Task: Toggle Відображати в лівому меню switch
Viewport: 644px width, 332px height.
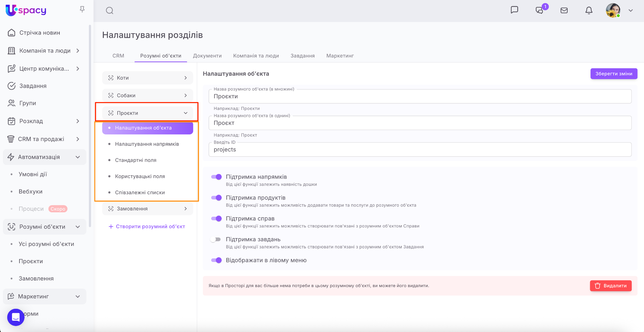Action: (216, 260)
